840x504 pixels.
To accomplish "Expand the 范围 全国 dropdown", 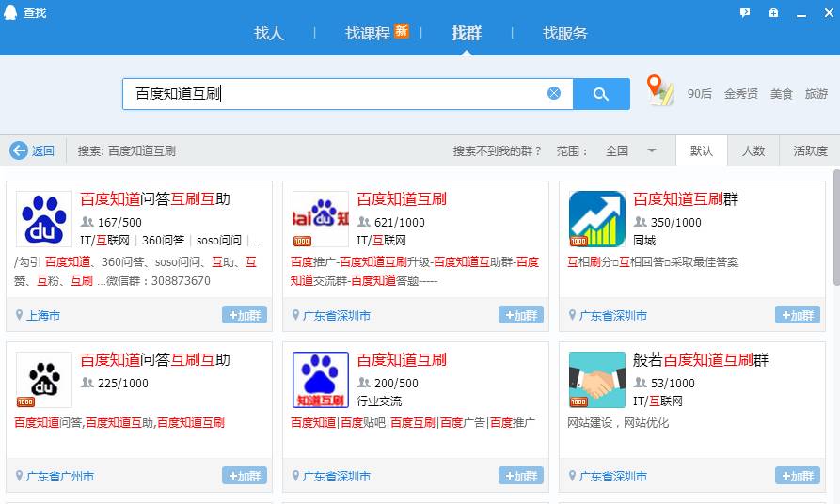I will click(630, 151).
